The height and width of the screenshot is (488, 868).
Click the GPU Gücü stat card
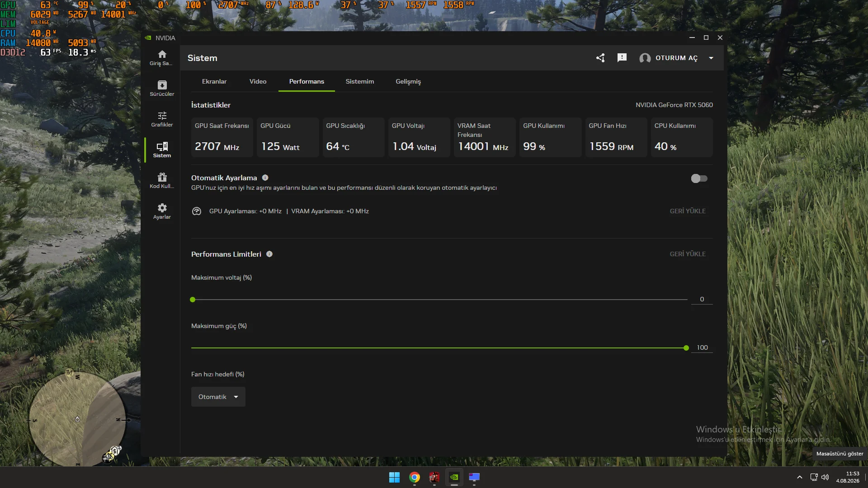[x=288, y=137]
